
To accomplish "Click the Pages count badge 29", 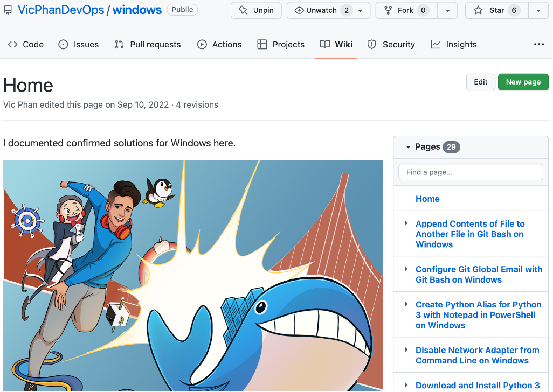I will pyautogui.click(x=451, y=147).
